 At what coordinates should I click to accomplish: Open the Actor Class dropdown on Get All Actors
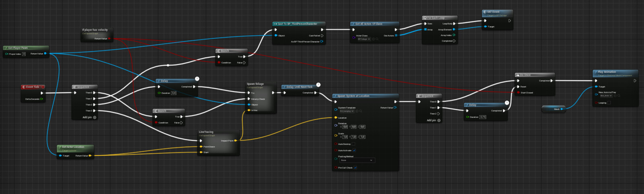click(x=364, y=39)
